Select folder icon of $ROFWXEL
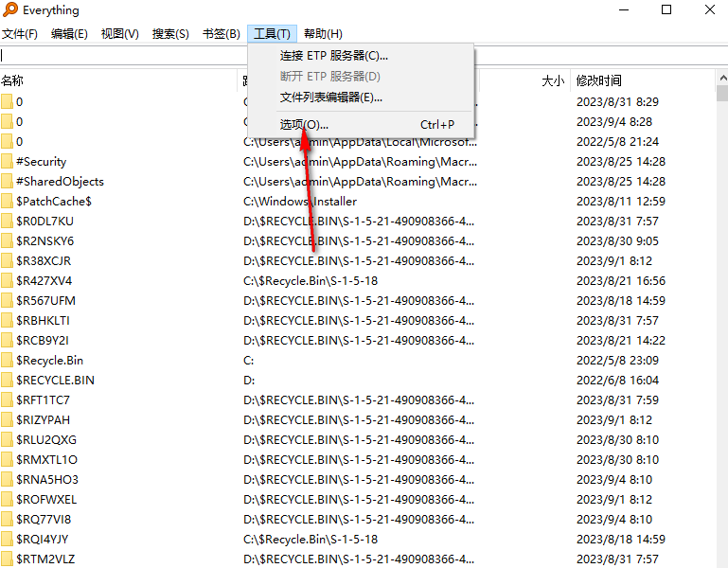Viewport: 728px width, 568px height. pos(7,500)
